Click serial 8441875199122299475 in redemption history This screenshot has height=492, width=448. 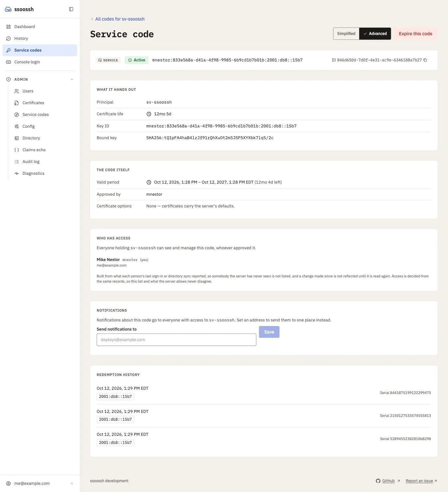coord(405,393)
